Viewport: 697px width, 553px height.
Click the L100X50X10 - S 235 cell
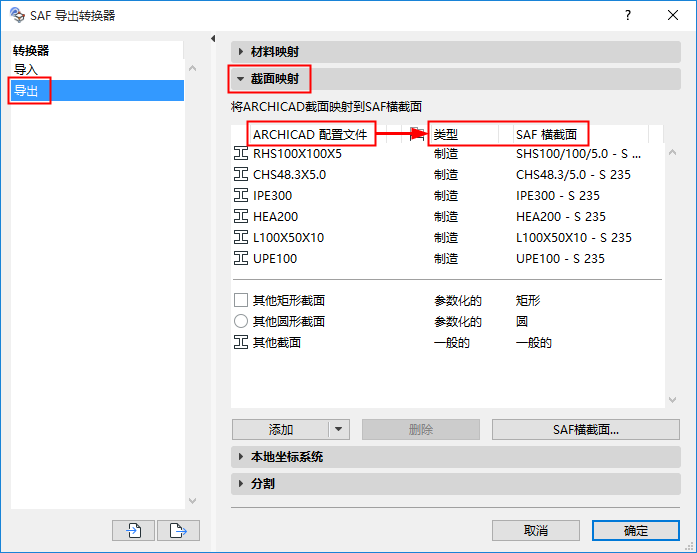click(x=574, y=237)
